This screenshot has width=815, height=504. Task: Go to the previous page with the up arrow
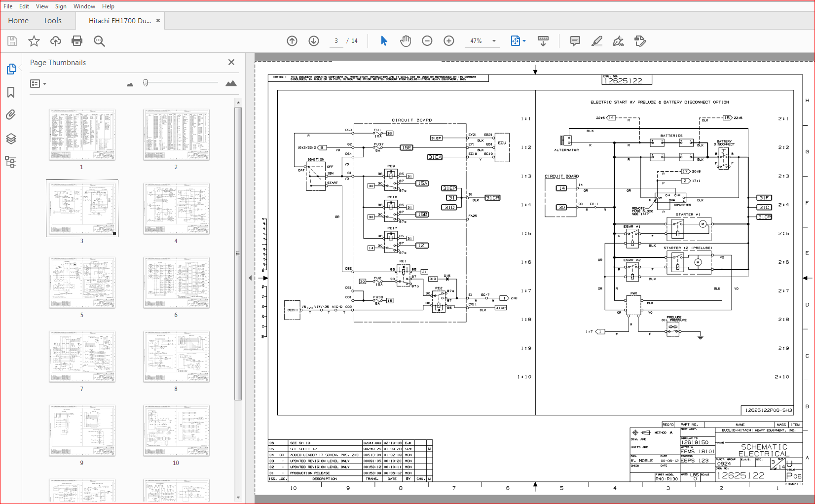(x=292, y=41)
